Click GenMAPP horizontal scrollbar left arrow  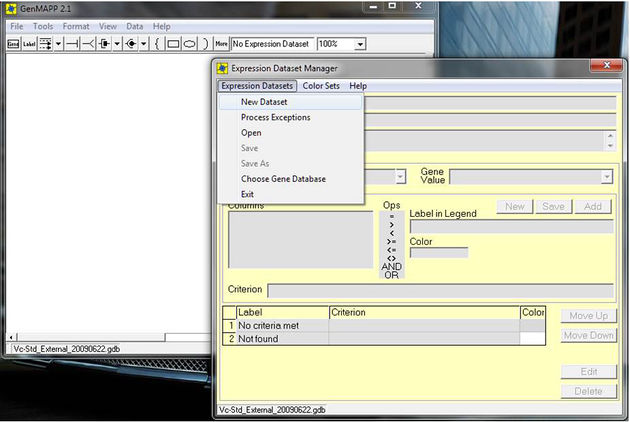(x=11, y=337)
